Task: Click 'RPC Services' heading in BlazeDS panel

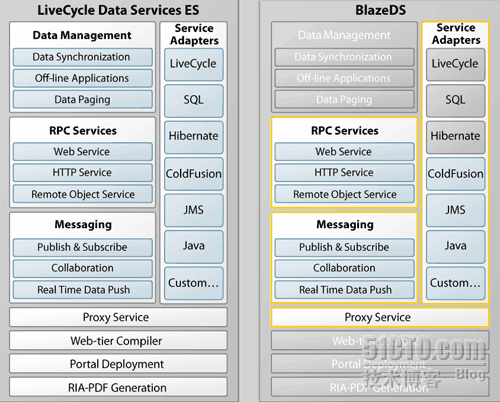Action: 345,130
